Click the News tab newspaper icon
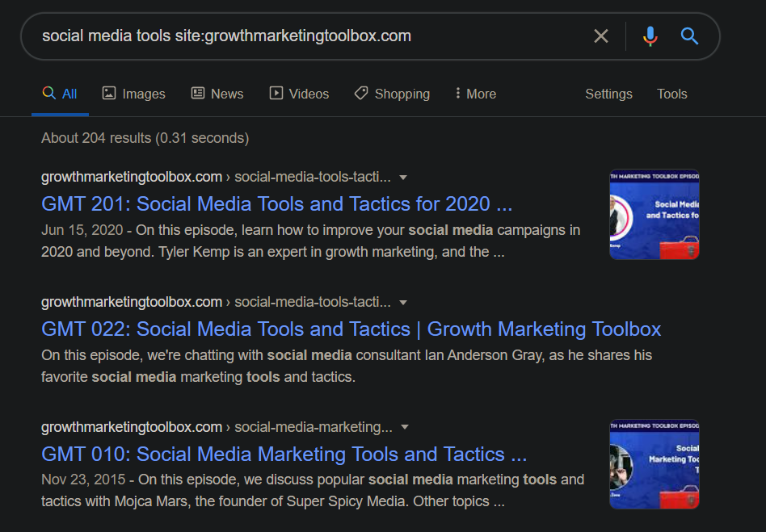Viewport: 766px width, 532px height. coord(198,94)
